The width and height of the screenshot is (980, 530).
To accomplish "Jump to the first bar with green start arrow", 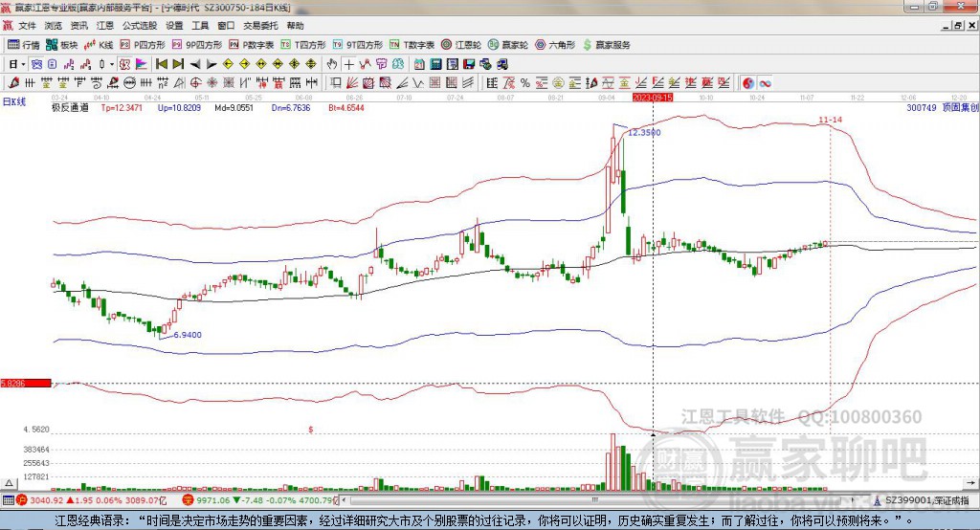I will point(161,64).
